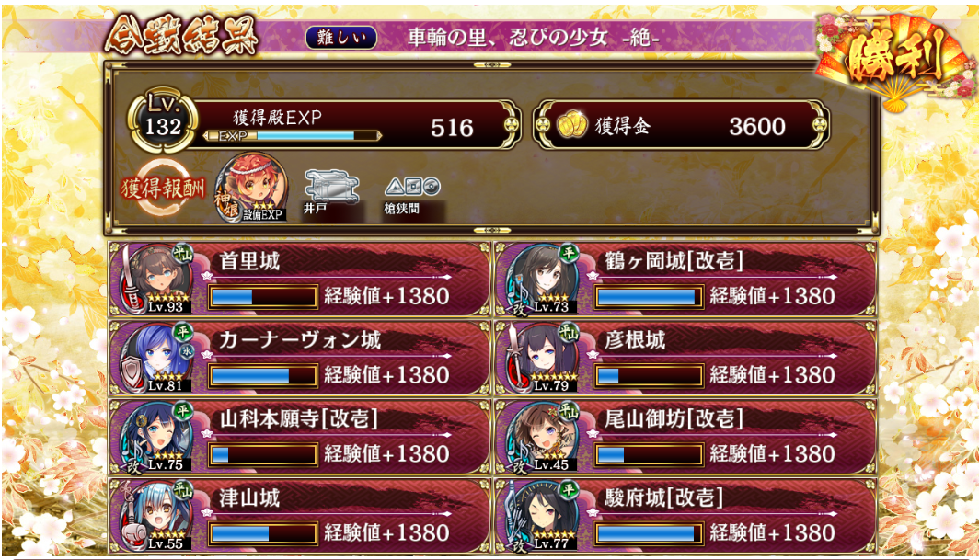Select the 彦根城 character portrait
The height and width of the screenshot is (560, 979).
[542, 358]
